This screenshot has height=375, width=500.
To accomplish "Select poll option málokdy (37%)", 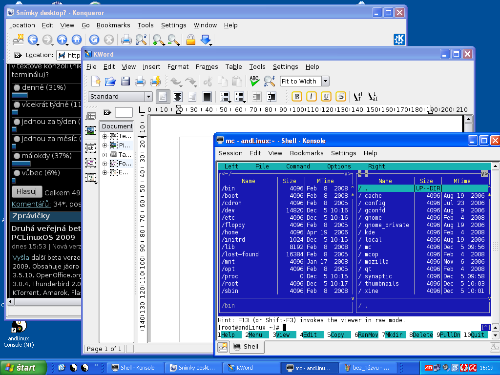I will (17, 156).
